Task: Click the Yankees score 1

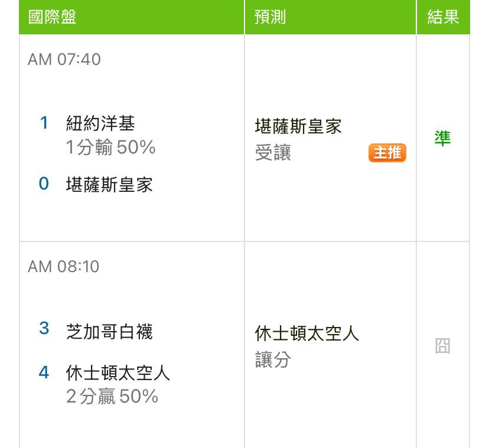Action: (44, 123)
